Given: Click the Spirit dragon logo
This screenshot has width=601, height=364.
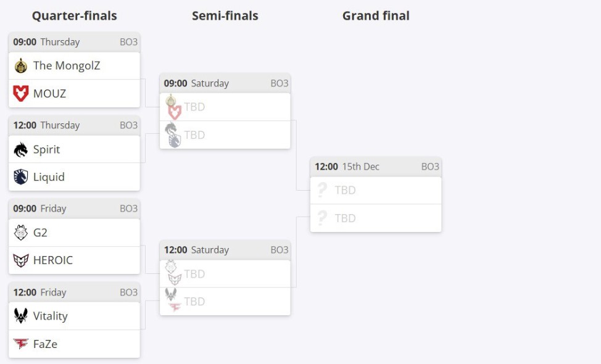Looking at the screenshot, I should click(x=21, y=149).
